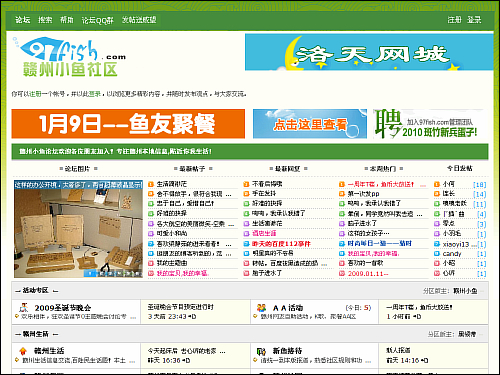The image size is (500, 375).
Task: Click the rank 2 icon beside 第一次发pp
Action: (x=342, y=194)
